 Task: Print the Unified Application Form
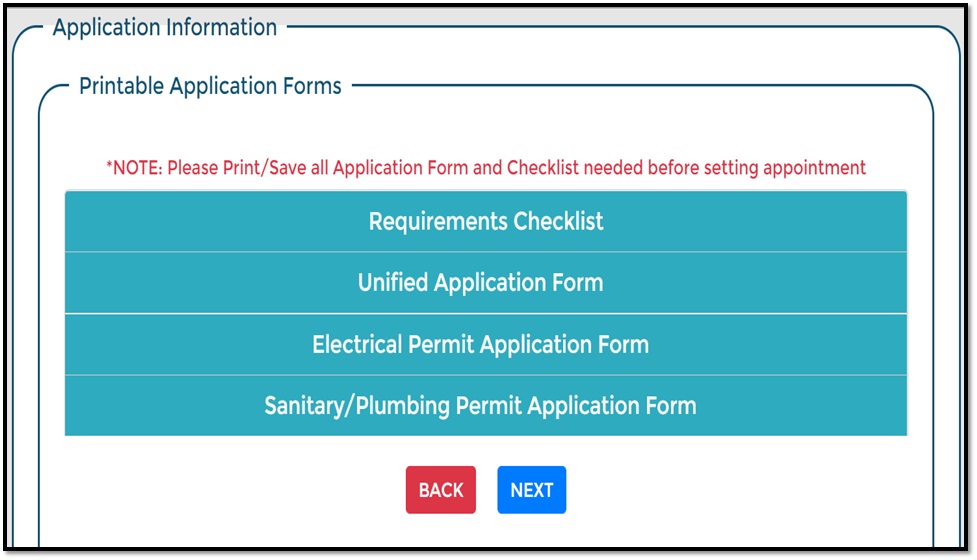pos(481,283)
